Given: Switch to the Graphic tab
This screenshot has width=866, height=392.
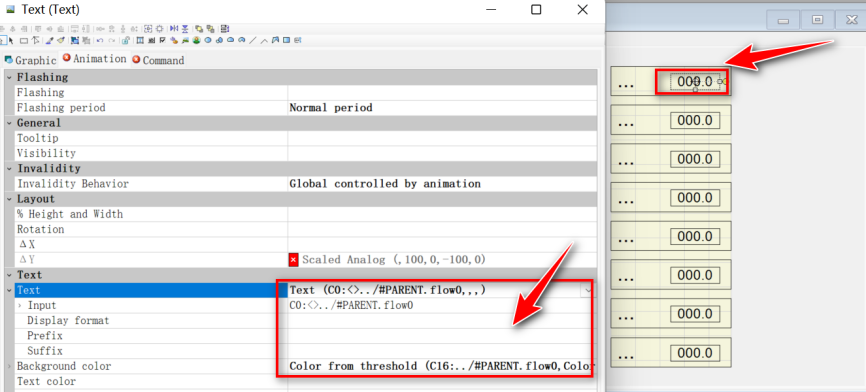Looking at the screenshot, I should (30, 60).
